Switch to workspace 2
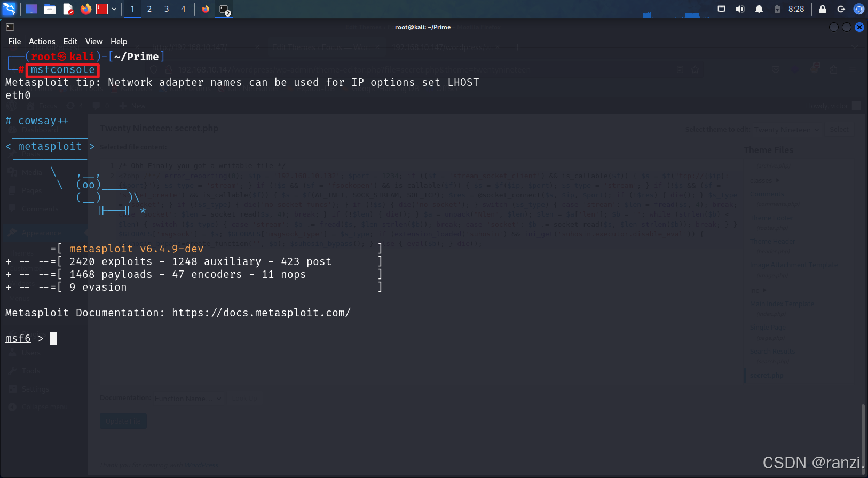 tap(149, 9)
